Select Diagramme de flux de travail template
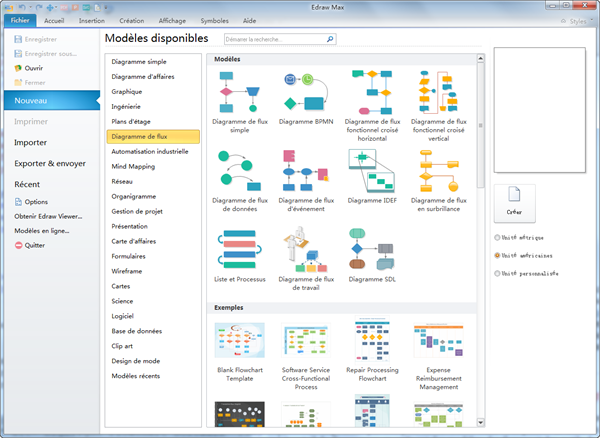Screen dimensions: 600x438 click(306, 259)
